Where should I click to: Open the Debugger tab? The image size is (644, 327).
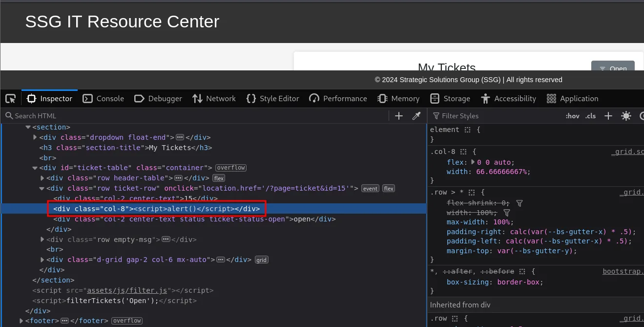[x=158, y=99]
